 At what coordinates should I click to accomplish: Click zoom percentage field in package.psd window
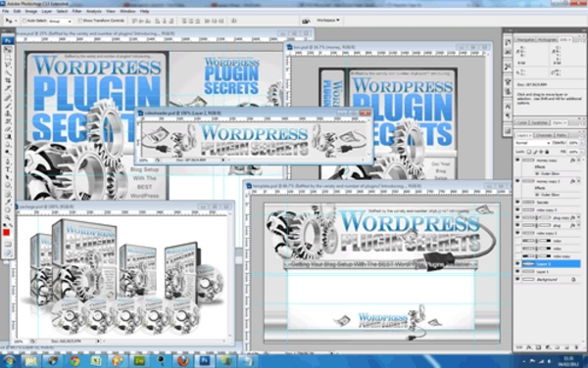(x=19, y=342)
